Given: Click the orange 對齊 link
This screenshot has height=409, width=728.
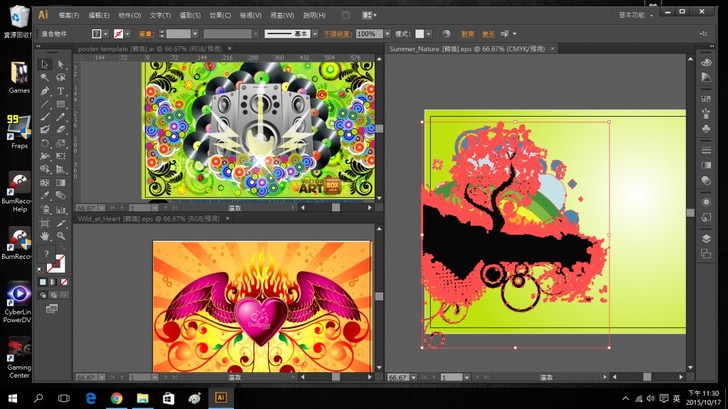Looking at the screenshot, I should click(x=467, y=34).
